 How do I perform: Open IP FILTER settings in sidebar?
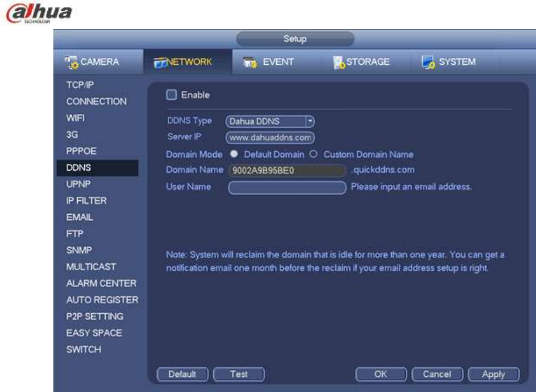[x=86, y=201]
